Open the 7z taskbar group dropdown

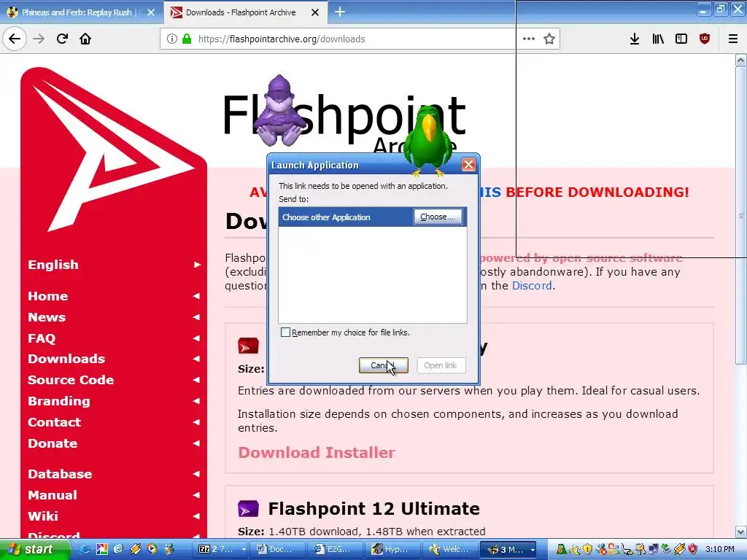(244, 550)
